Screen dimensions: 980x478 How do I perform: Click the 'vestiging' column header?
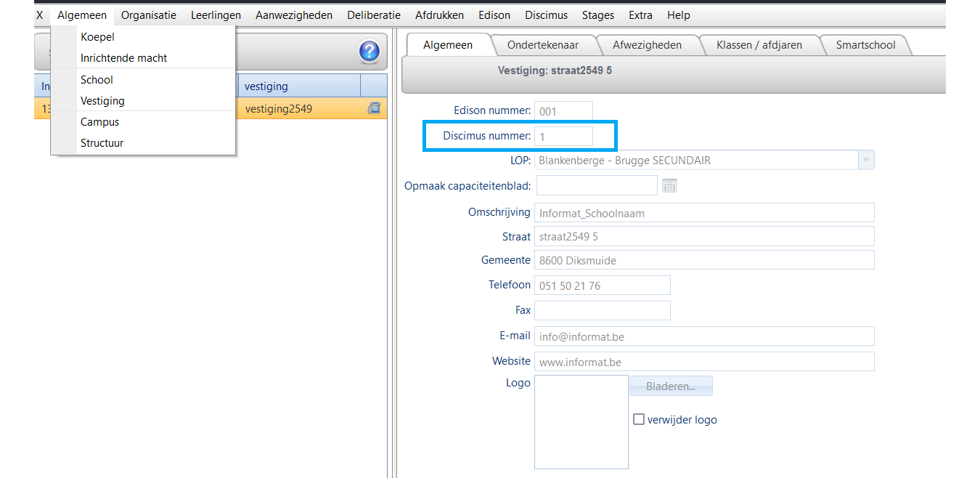click(299, 86)
